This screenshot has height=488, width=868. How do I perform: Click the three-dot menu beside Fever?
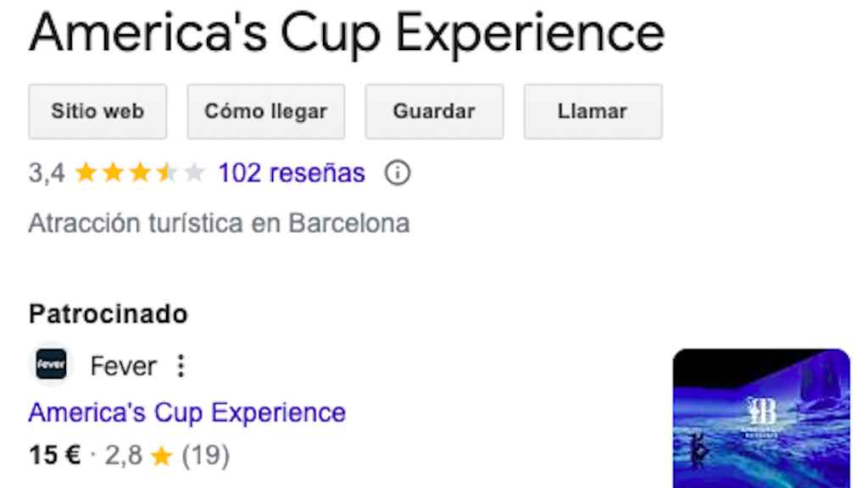pos(182,365)
